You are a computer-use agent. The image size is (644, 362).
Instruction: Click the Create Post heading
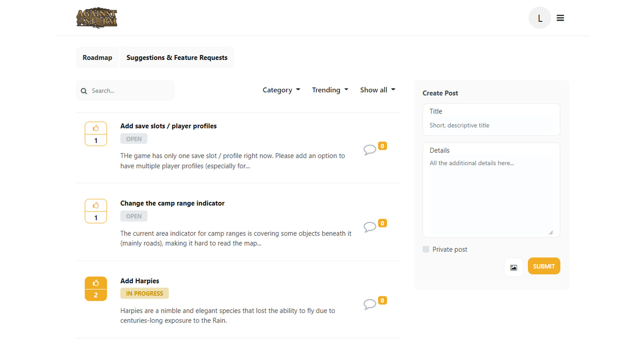(x=440, y=93)
